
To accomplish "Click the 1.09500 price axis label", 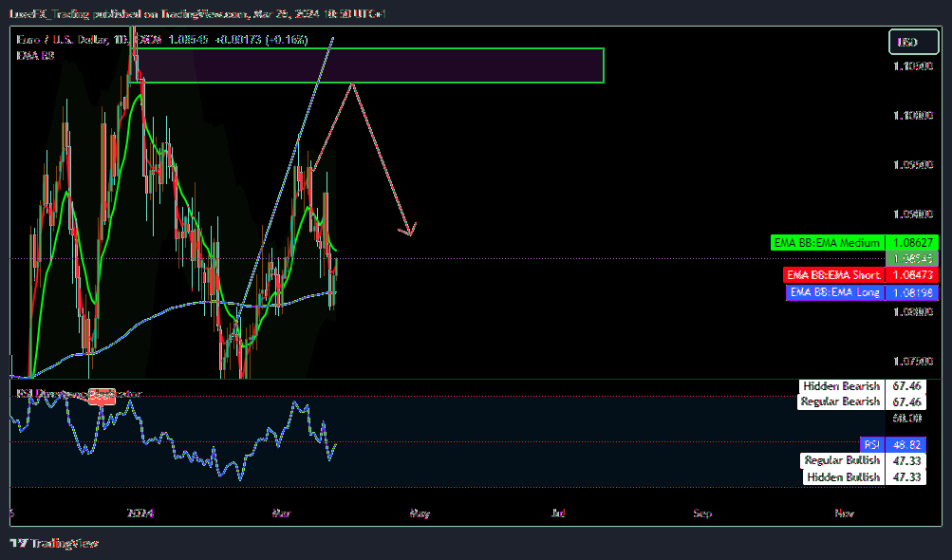I will tap(912, 164).
